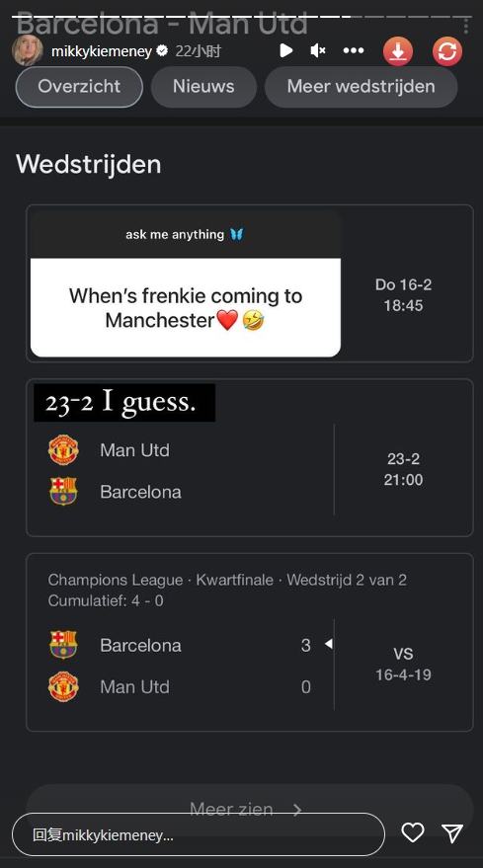Image resolution: width=483 pixels, height=868 pixels.
Task: Click Barcelona crest in 23-2 match
Action: click(63, 492)
